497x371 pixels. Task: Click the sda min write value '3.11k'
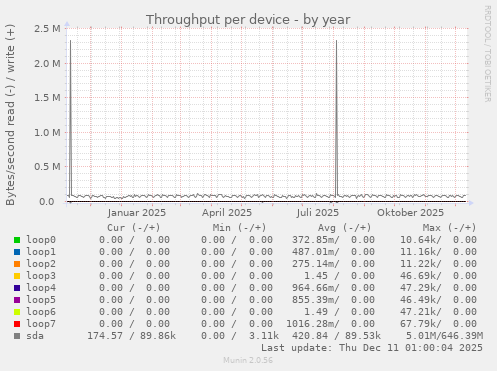264,336
